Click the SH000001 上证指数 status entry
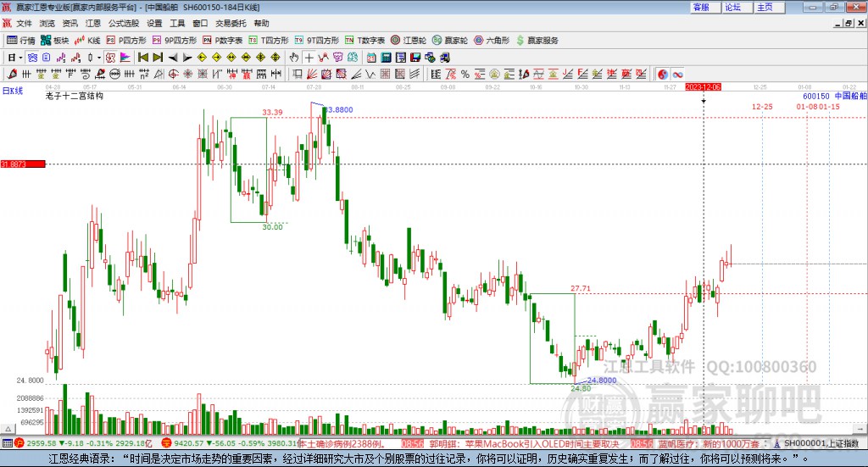The image size is (868, 467). (821, 443)
